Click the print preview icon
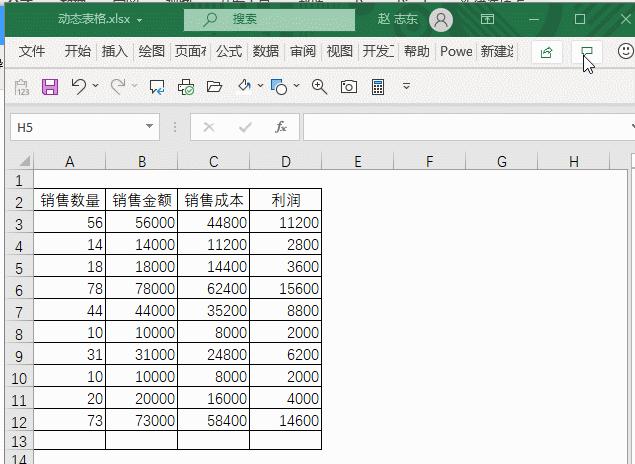Viewport: 635px width, 464px height. pos(186,87)
